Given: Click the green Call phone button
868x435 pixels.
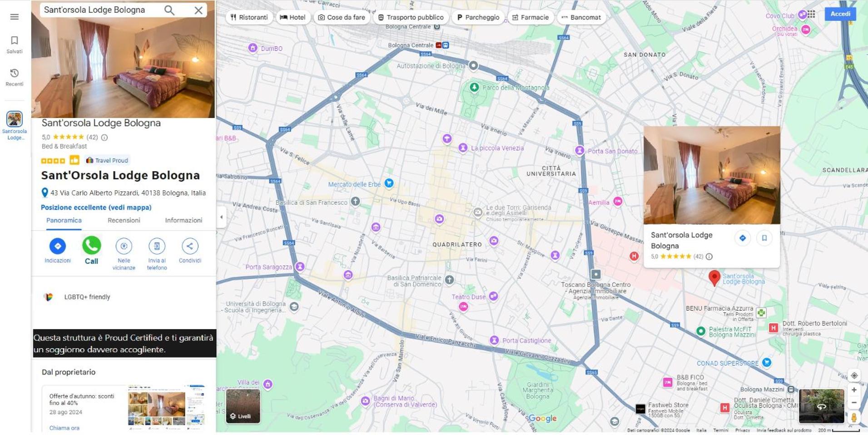Looking at the screenshot, I should click(91, 251).
